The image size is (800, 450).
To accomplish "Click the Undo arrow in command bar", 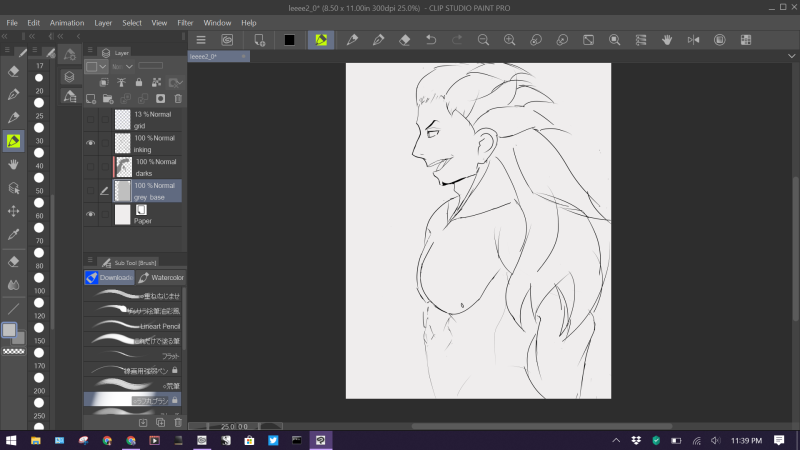I will (430, 40).
